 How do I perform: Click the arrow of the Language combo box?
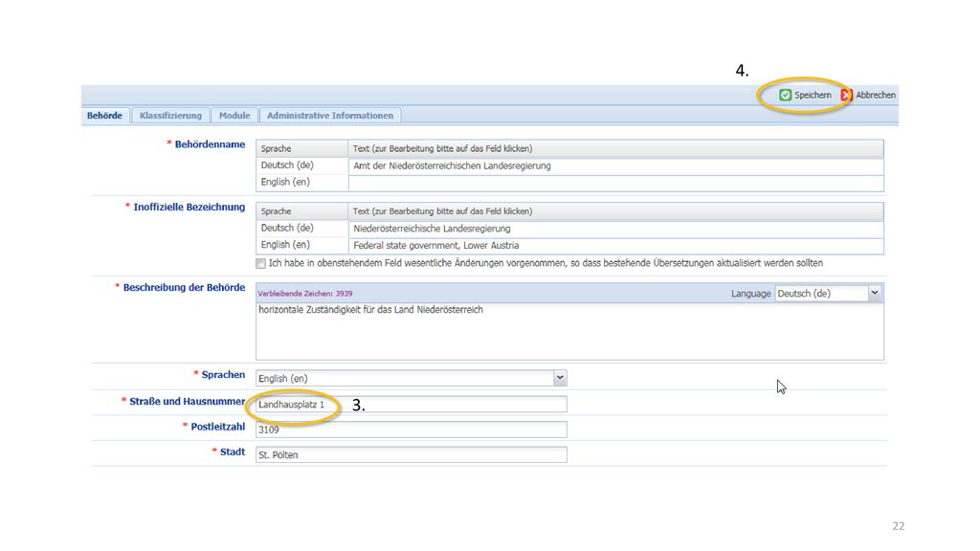pyautogui.click(x=875, y=293)
